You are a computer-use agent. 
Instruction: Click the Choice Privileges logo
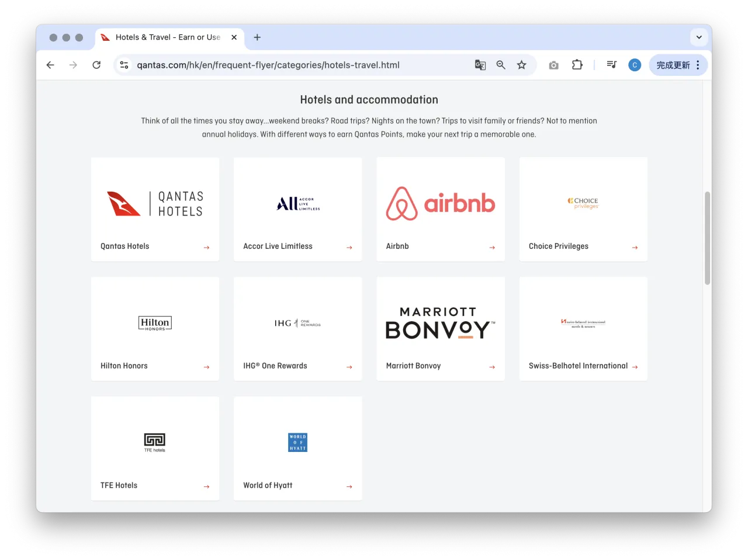pyautogui.click(x=583, y=203)
